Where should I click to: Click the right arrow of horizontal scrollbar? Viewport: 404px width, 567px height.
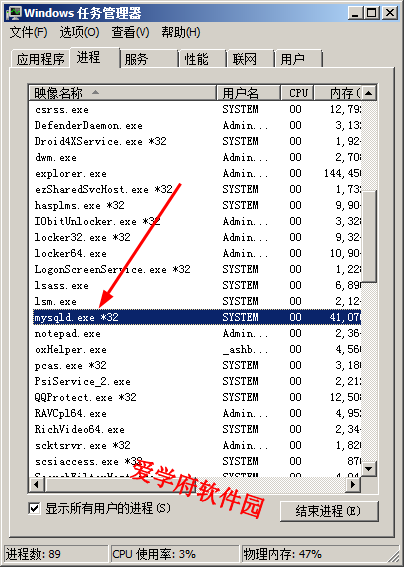(x=353, y=484)
